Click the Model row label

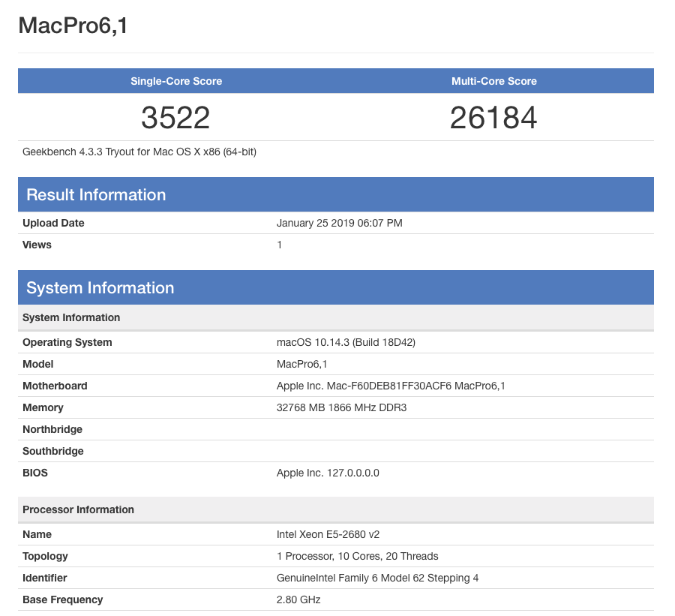38,364
